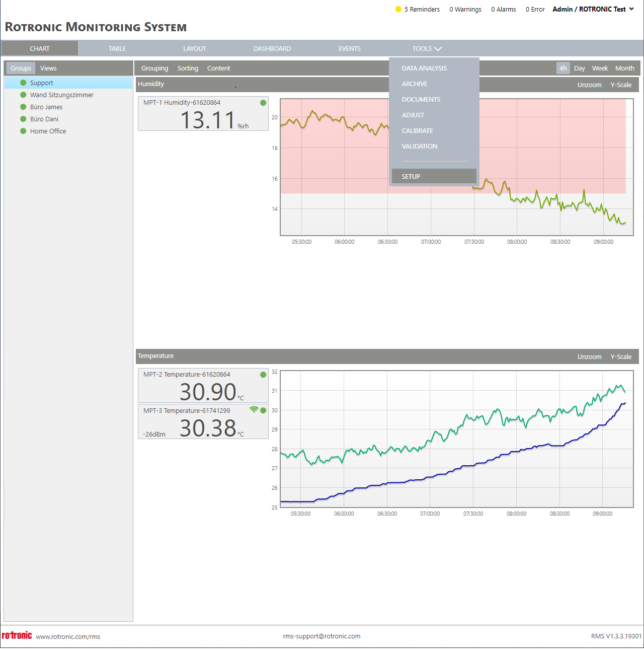Click the rotronic logo in the footer
Image resolution: width=644 pixels, height=650 pixels.
tap(17, 635)
